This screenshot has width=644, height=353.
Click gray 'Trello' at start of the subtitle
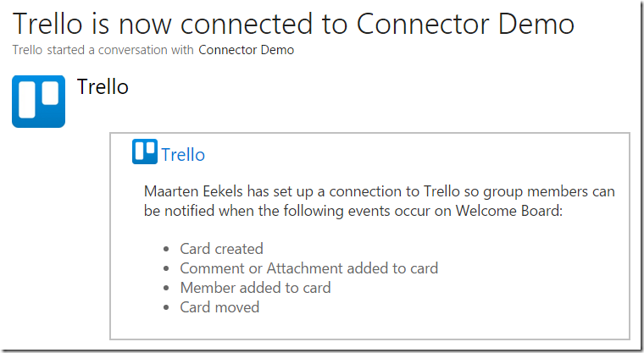coord(27,50)
